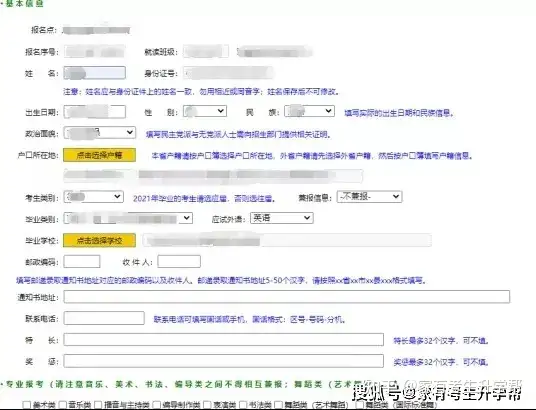Tick the 美术类 checkbox
The height and width of the screenshot is (410, 536).
coord(27,405)
